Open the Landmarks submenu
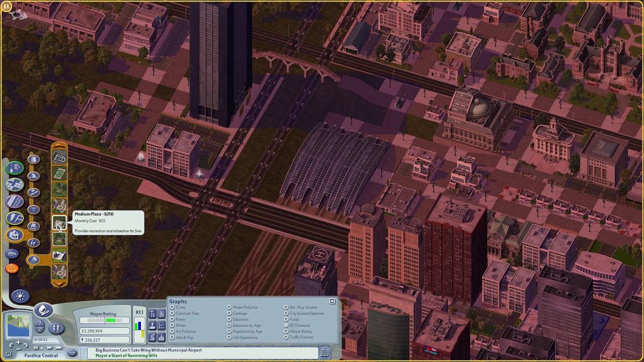644x362 pixels. (x=34, y=226)
